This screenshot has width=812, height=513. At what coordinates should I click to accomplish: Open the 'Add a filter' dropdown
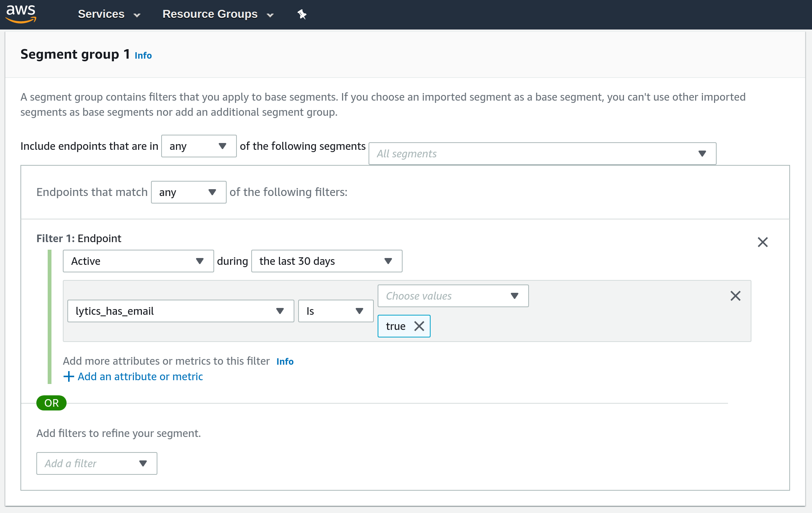[x=96, y=463]
